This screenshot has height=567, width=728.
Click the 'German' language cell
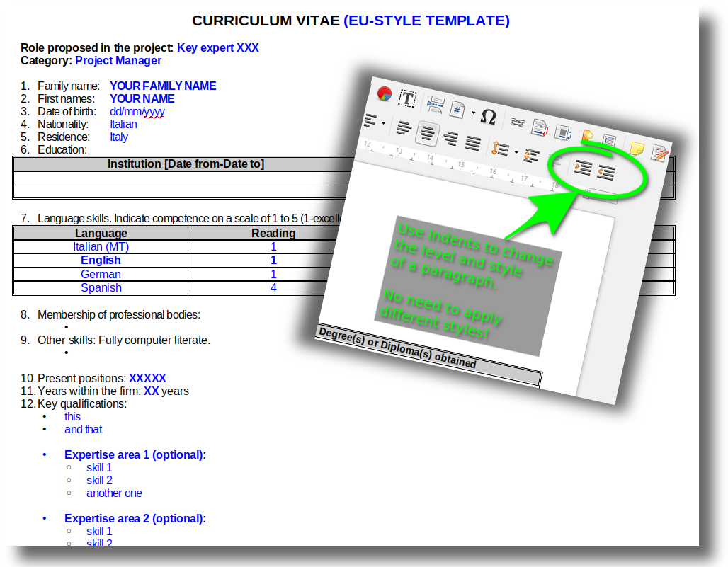[x=101, y=274]
